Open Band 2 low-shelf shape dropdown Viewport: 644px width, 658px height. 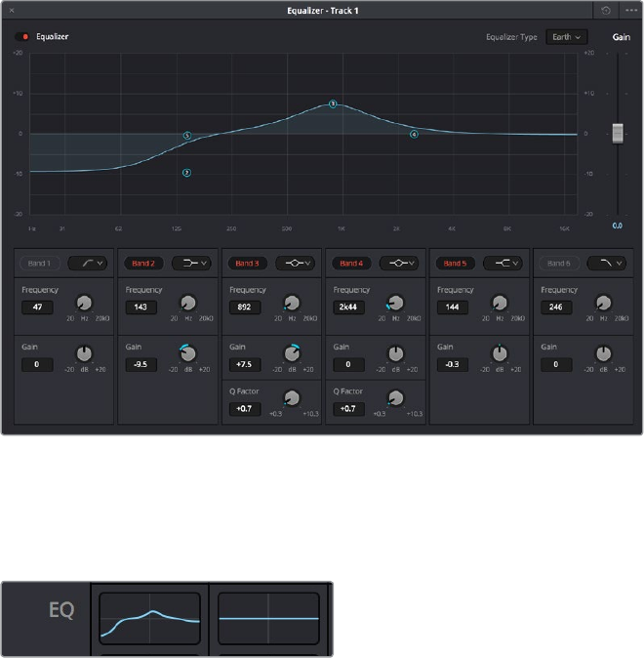pyautogui.click(x=191, y=264)
